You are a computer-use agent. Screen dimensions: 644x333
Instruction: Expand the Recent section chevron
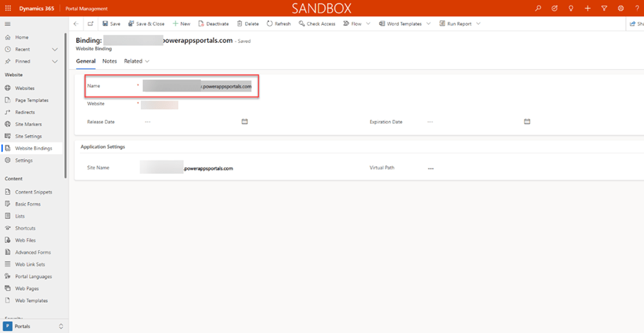click(55, 49)
